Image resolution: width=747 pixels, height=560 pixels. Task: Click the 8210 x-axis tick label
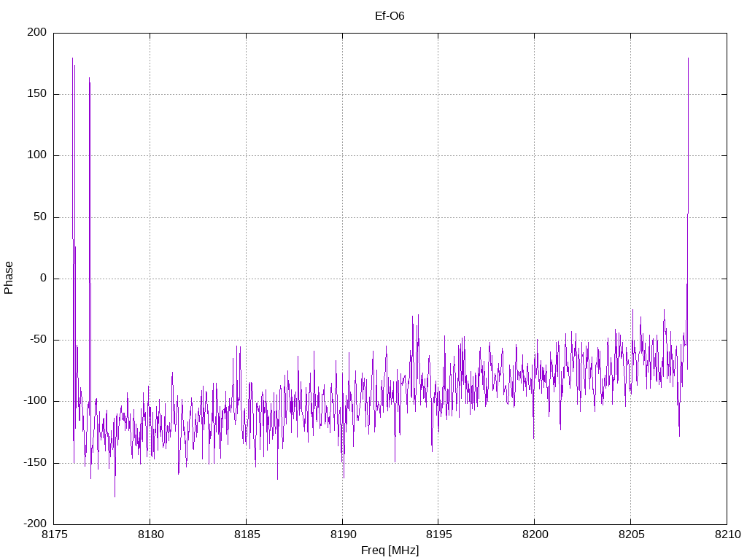tap(726, 534)
